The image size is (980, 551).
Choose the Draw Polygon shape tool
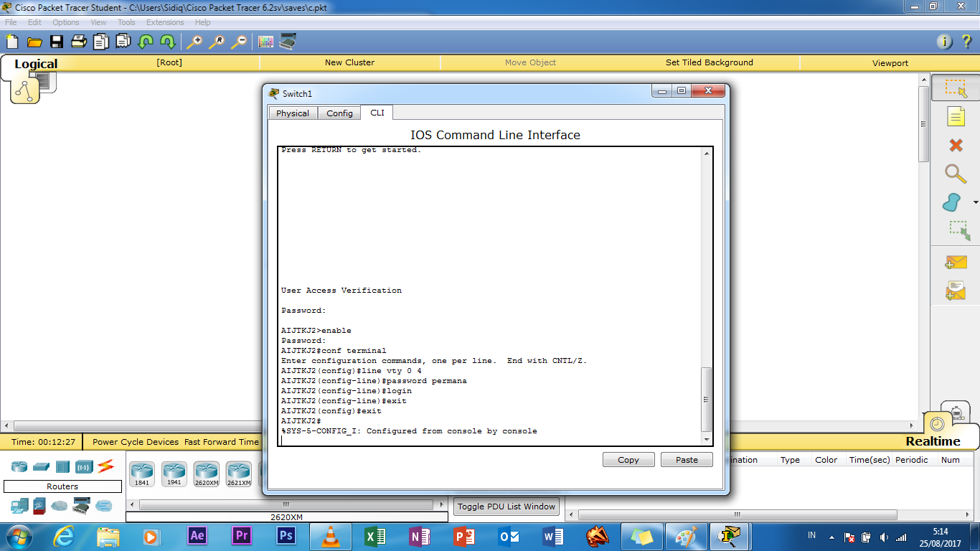[952, 202]
